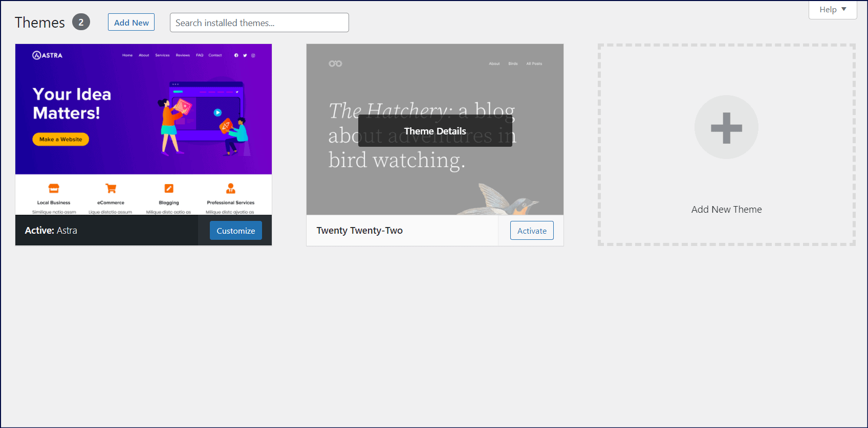Click All Posts in Twenty Twenty-Two preview
This screenshot has width=868, height=428.
pos(534,64)
